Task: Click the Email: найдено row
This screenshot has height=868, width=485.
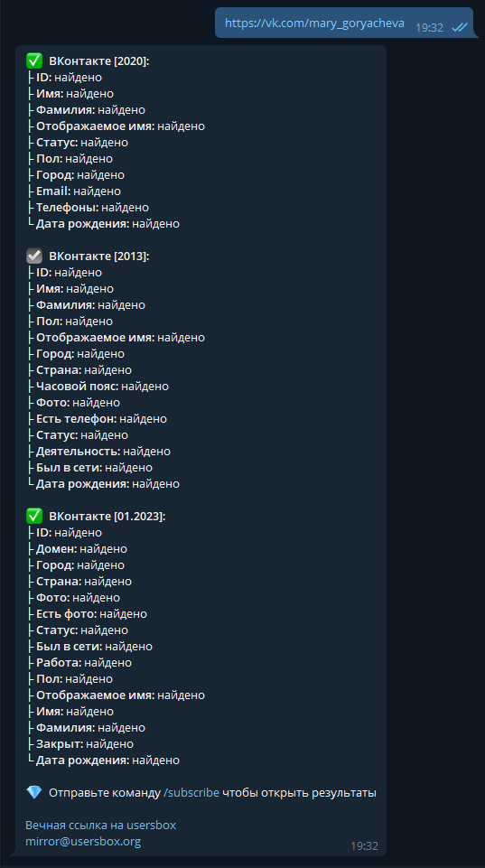Action: coord(74,191)
